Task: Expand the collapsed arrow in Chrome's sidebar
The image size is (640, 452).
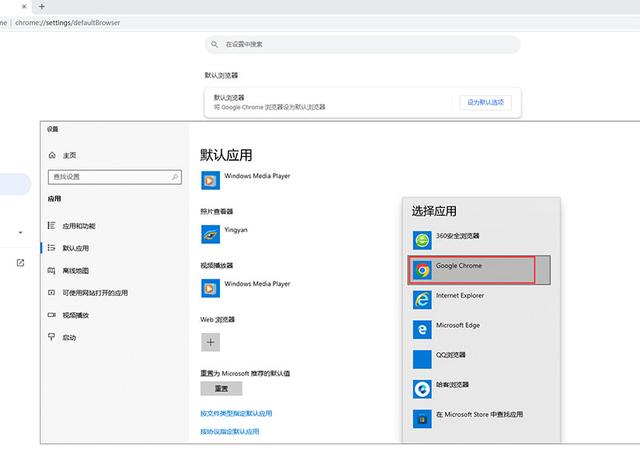Action: coord(20,233)
